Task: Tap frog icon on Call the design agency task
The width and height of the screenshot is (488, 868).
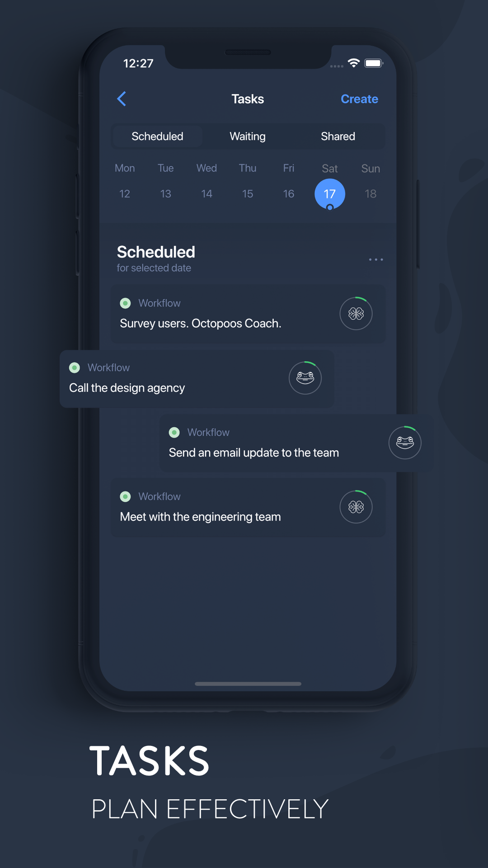Action: (x=305, y=378)
